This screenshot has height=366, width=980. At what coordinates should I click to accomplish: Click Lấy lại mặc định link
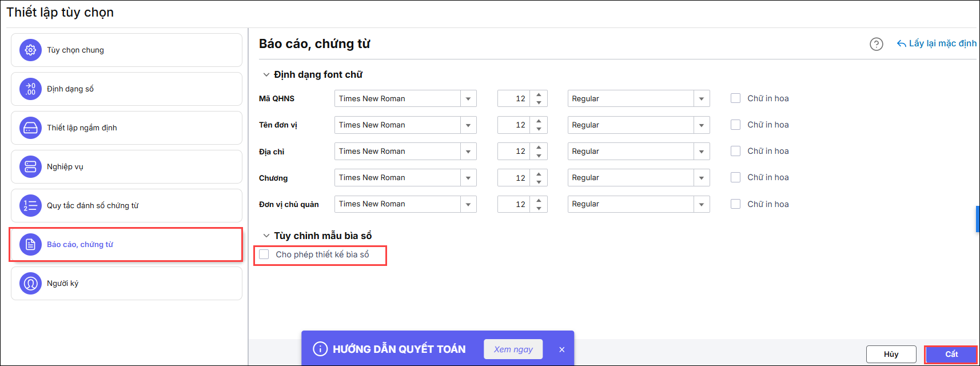tap(937, 43)
